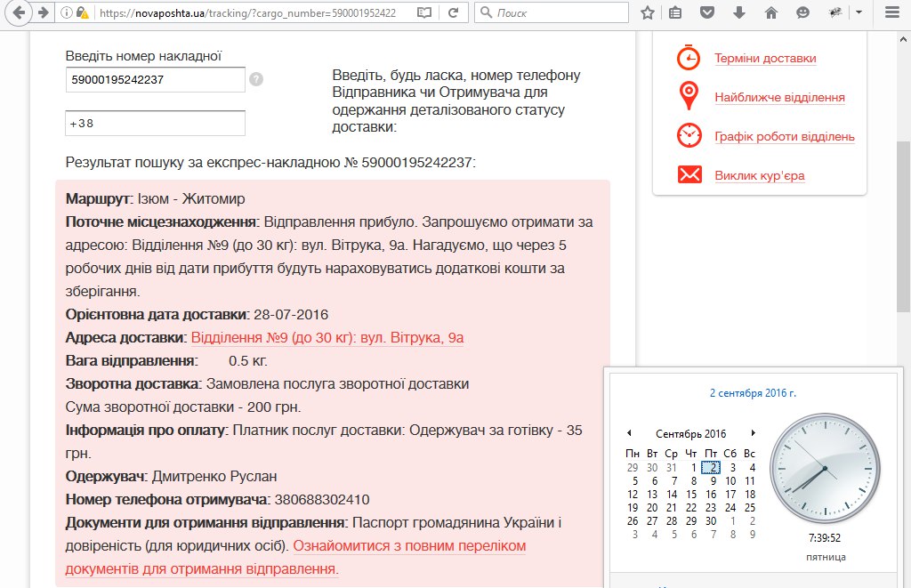Open the Firefox hamburger menu
911x588 pixels.
892,12
